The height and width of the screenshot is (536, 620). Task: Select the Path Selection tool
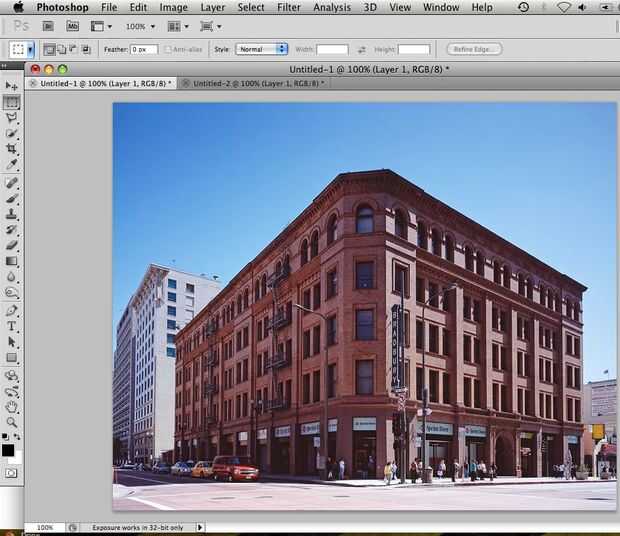[11, 342]
